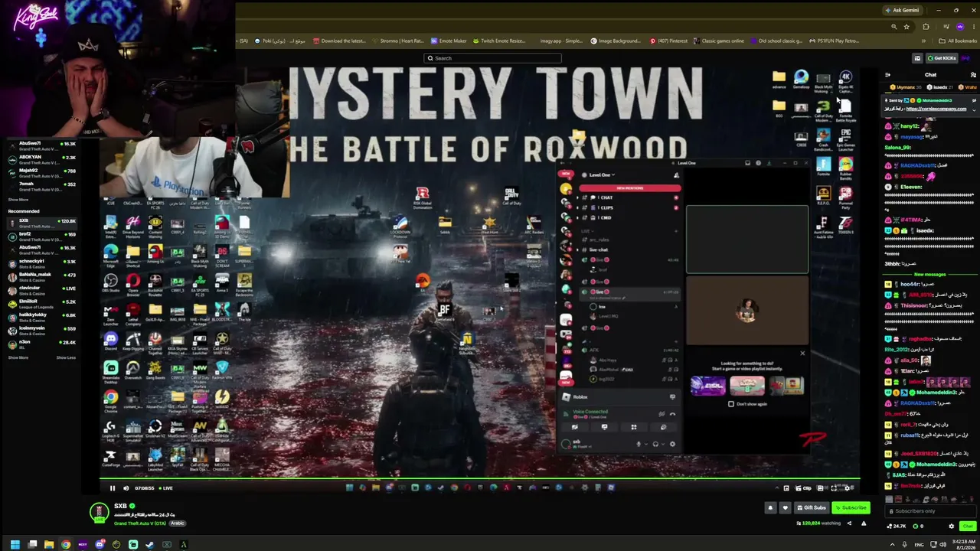980x551 pixels.
Task: Open the Clip button on the player
Action: (803, 488)
